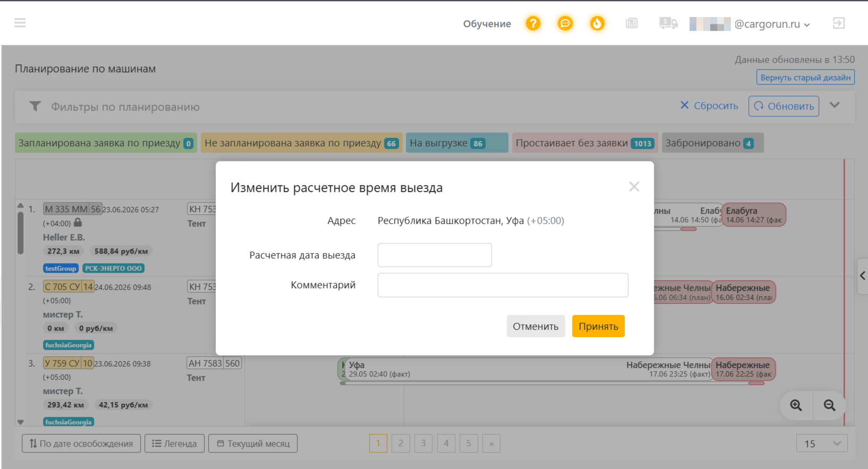868x469 pixels.
Task: Select the "Забронировано" status tab
Action: 712,143
